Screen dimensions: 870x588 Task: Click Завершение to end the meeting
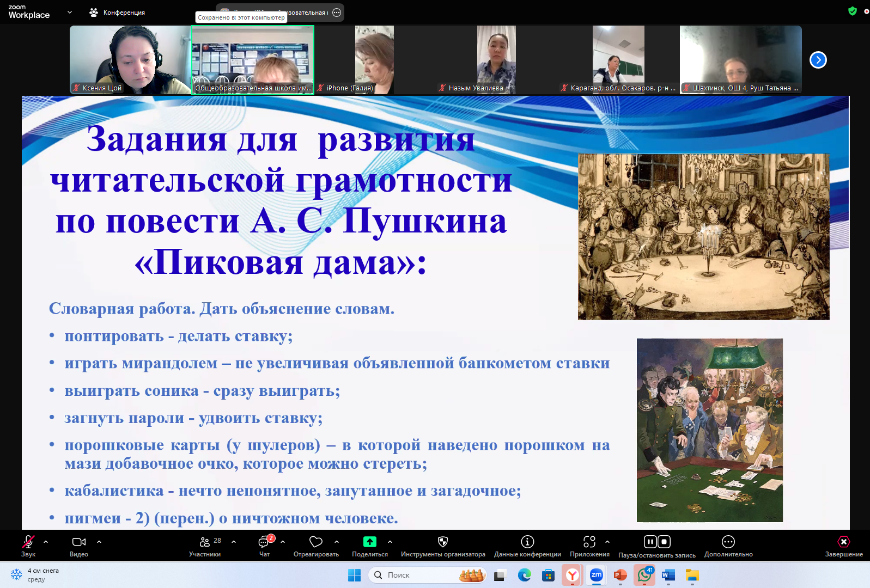[x=843, y=542]
